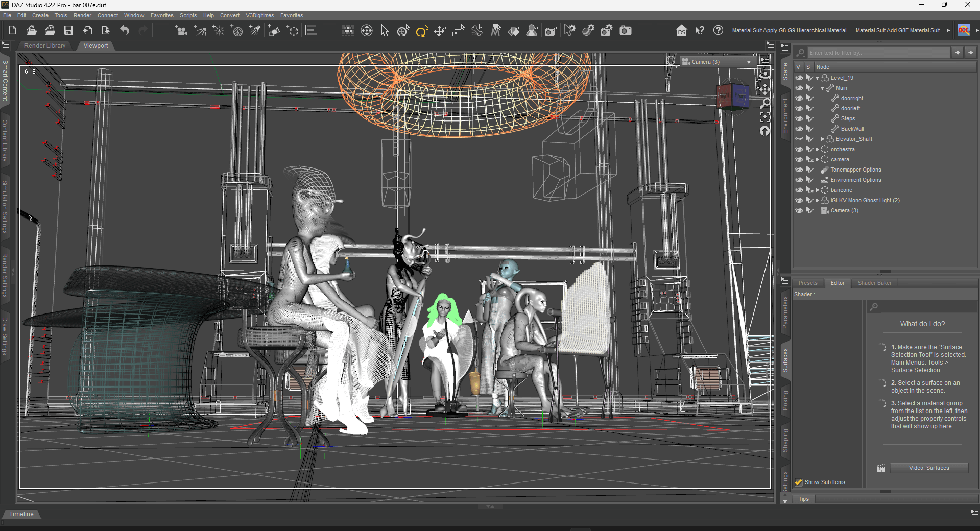The image size is (980, 531).
Task: Click the Video: Surfaces button
Action: coord(929,468)
